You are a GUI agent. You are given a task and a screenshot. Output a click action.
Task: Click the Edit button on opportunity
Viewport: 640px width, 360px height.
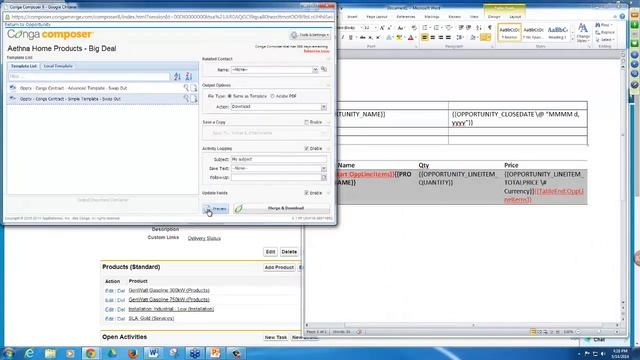click(x=270, y=252)
